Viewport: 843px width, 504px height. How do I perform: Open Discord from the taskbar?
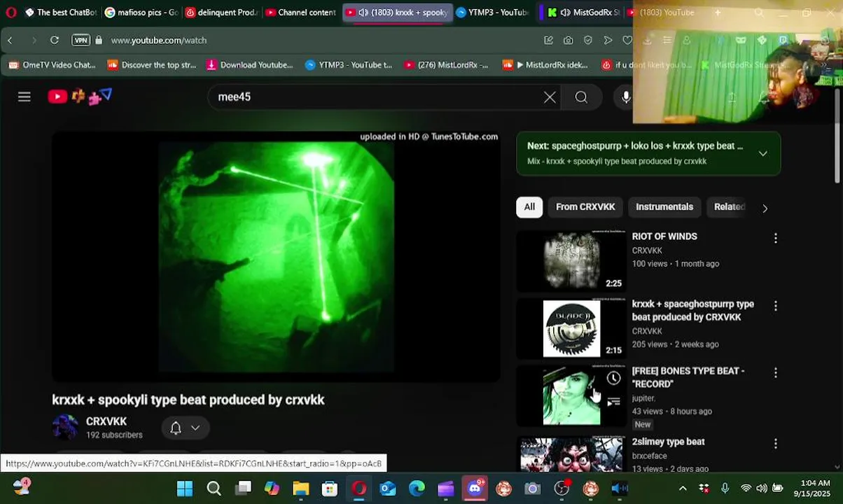point(475,489)
